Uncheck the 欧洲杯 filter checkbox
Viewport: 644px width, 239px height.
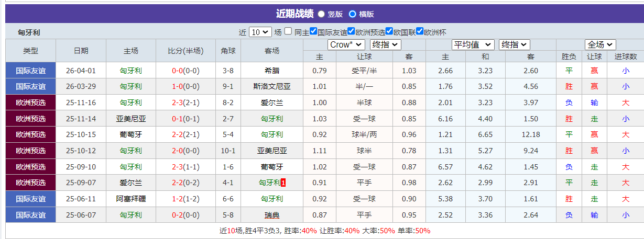coord(420,31)
